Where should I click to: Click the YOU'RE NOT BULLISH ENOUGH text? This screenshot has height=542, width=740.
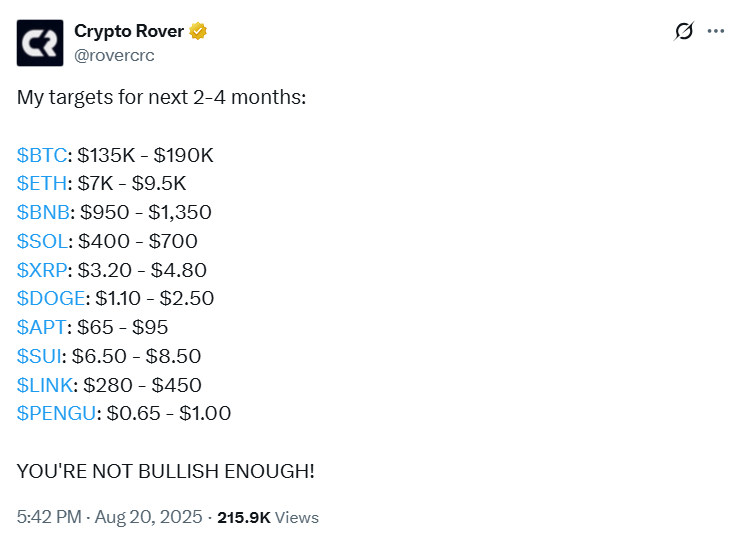pyautogui.click(x=165, y=470)
